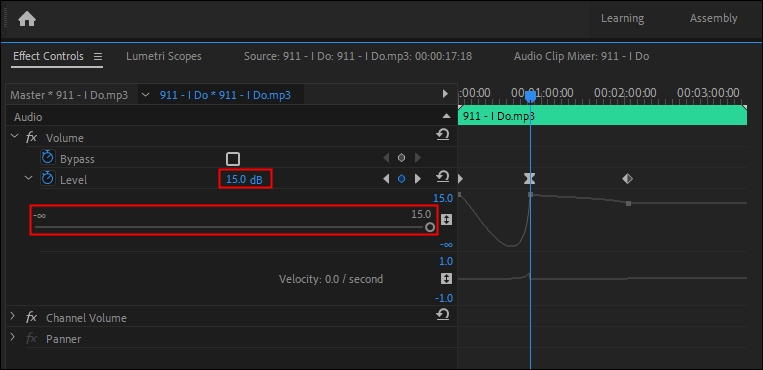The width and height of the screenshot is (763, 370).
Task: Select the Learning workspace
Action: (x=622, y=18)
